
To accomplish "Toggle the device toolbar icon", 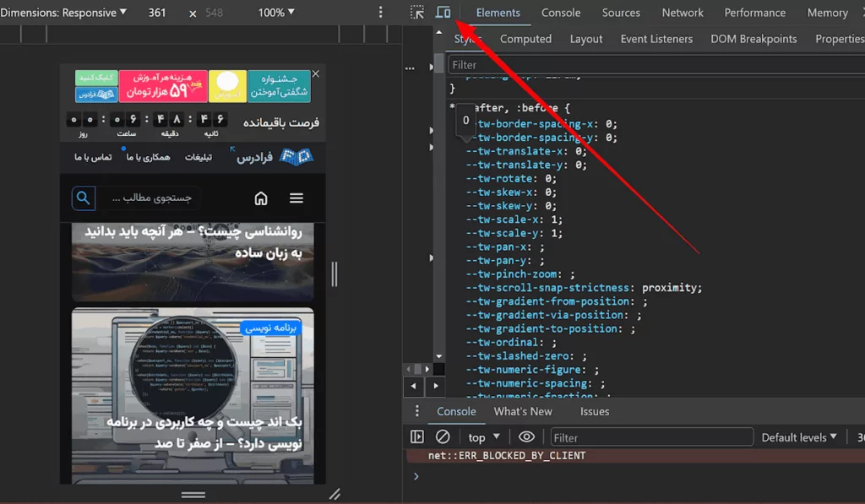I will click(443, 13).
